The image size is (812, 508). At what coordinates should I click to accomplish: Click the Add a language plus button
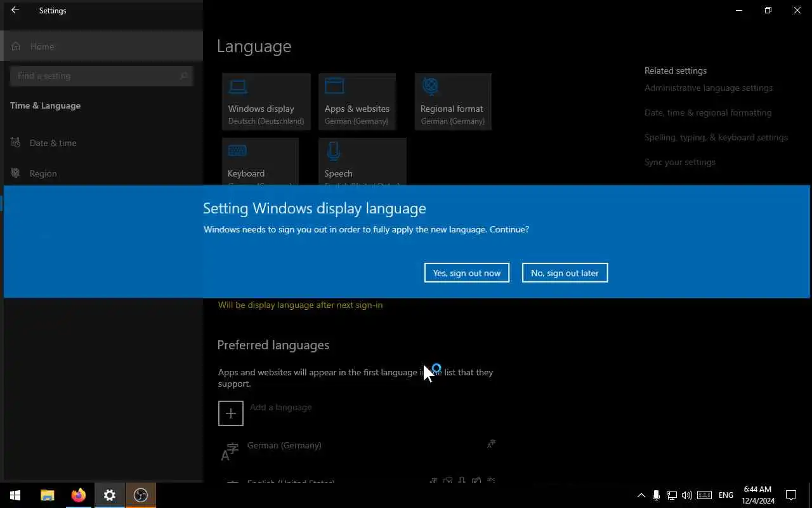coord(231,413)
